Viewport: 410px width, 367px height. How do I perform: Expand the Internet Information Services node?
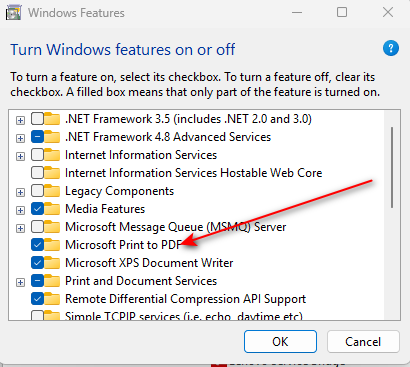click(20, 156)
